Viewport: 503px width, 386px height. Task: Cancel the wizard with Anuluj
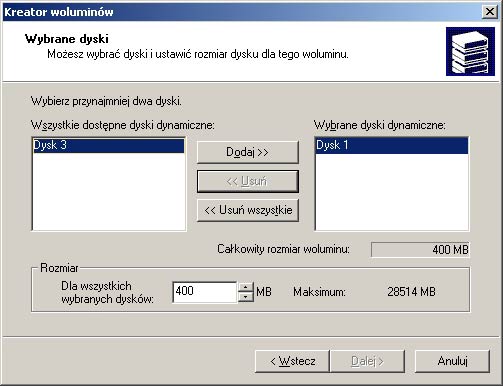452,361
